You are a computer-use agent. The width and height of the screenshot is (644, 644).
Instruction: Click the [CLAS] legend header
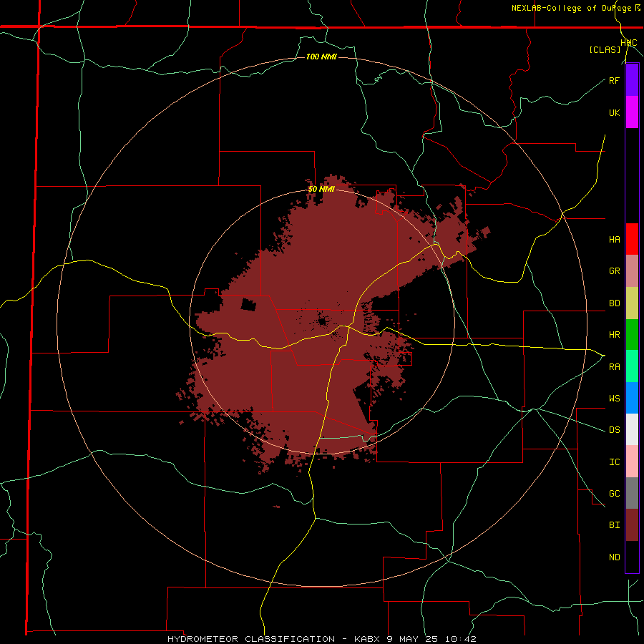605,50
